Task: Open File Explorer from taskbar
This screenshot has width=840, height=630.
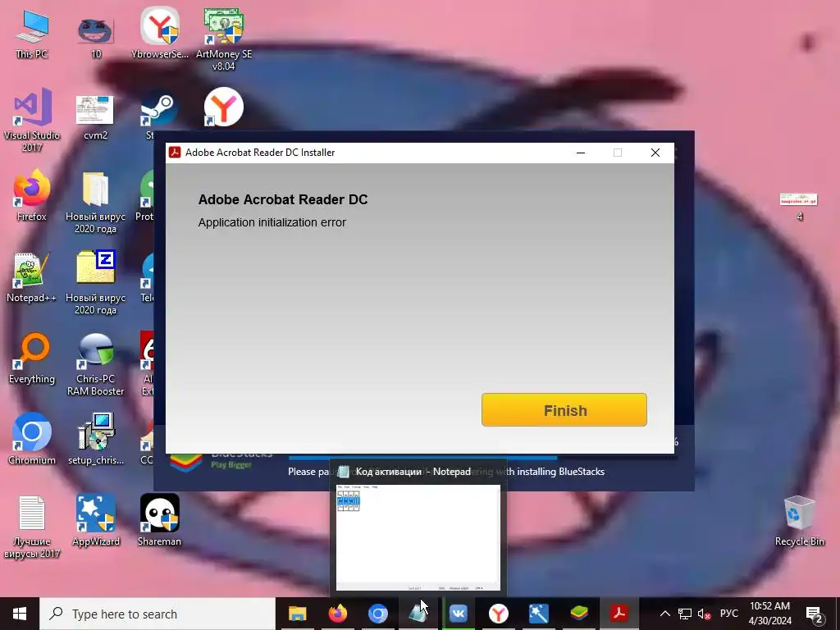Action: tap(297, 614)
